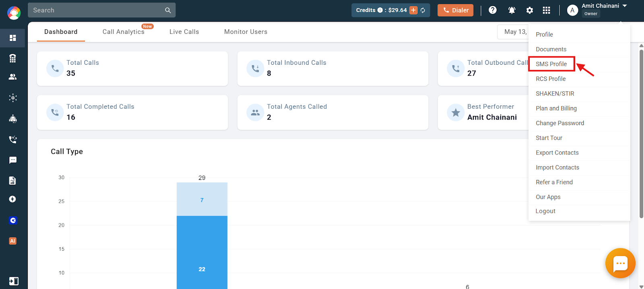The height and width of the screenshot is (289, 644).
Task: Open the SMS chat bubble icon in sidebar
Action: pos(13,160)
